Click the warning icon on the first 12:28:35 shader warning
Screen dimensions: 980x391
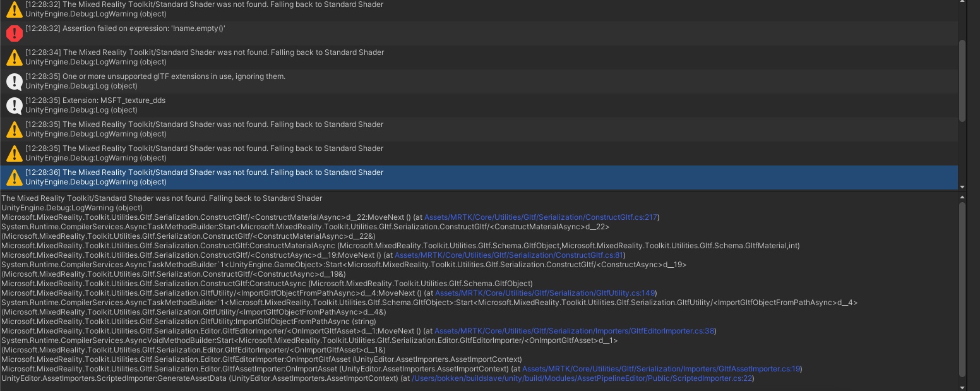(14, 129)
